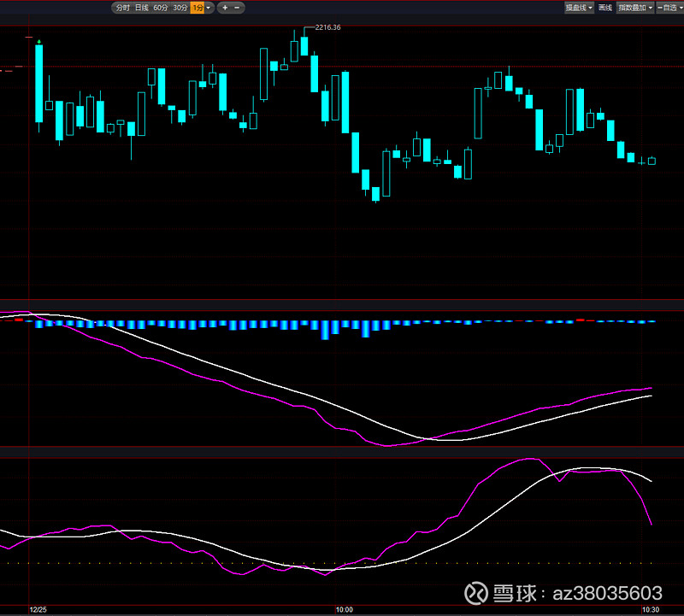
Task: Open the period dropdown arrow beside 1分
Action: click(x=209, y=8)
